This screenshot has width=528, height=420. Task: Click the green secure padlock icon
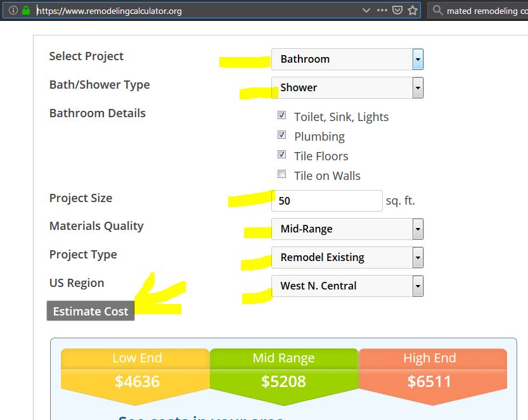tap(25, 10)
